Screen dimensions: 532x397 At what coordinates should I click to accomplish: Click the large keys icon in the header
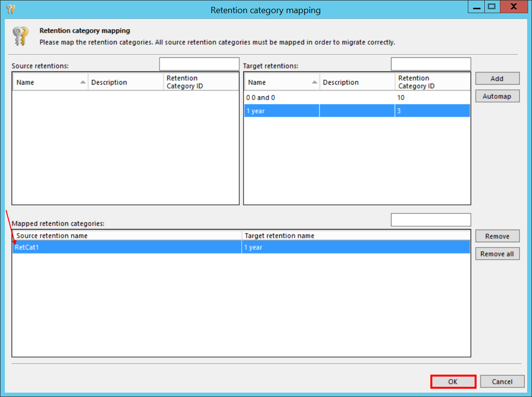coord(20,36)
